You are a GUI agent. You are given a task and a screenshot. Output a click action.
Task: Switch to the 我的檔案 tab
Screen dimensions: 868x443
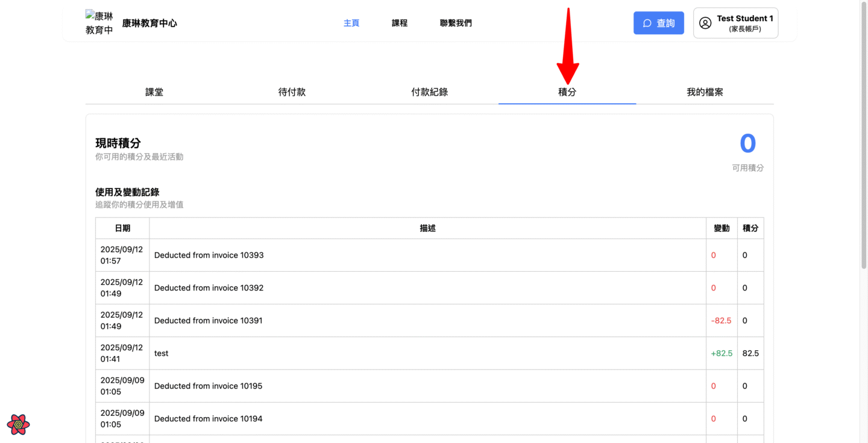pos(705,92)
